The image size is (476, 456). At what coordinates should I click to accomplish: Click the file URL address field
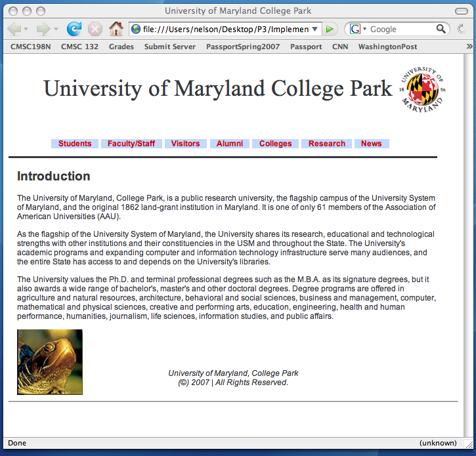point(226,29)
